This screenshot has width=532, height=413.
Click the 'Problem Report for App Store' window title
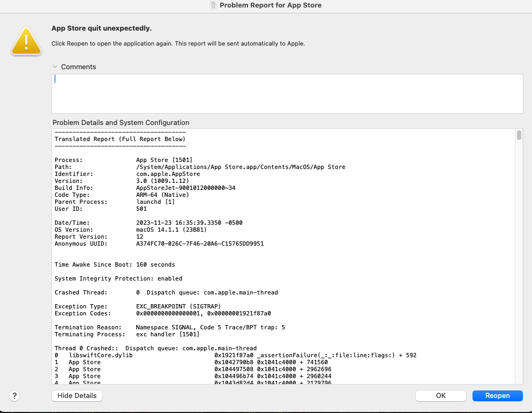pos(271,5)
